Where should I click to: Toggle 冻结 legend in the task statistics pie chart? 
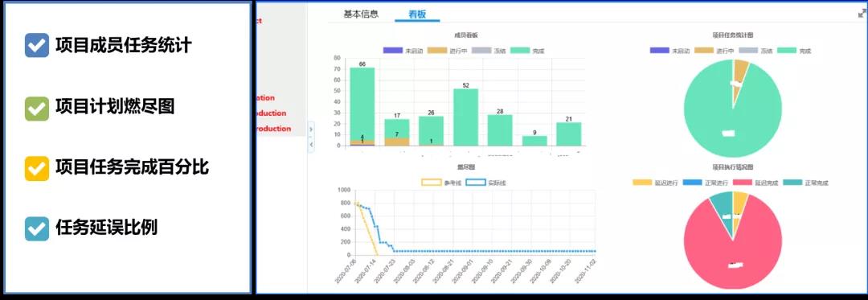coord(756,51)
